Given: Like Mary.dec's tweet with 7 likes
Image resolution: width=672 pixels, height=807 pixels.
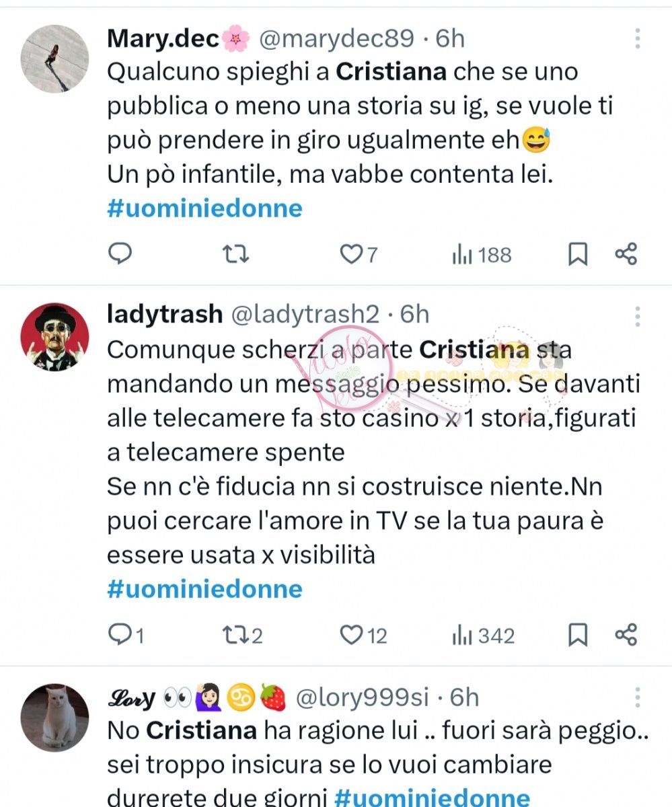Looking at the screenshot, I should click(359, 255).
